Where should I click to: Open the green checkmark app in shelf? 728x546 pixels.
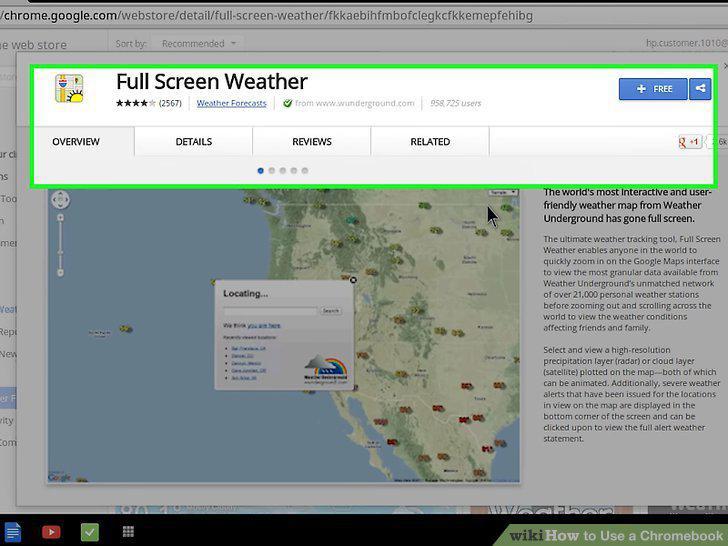click(x=90, y=532)
